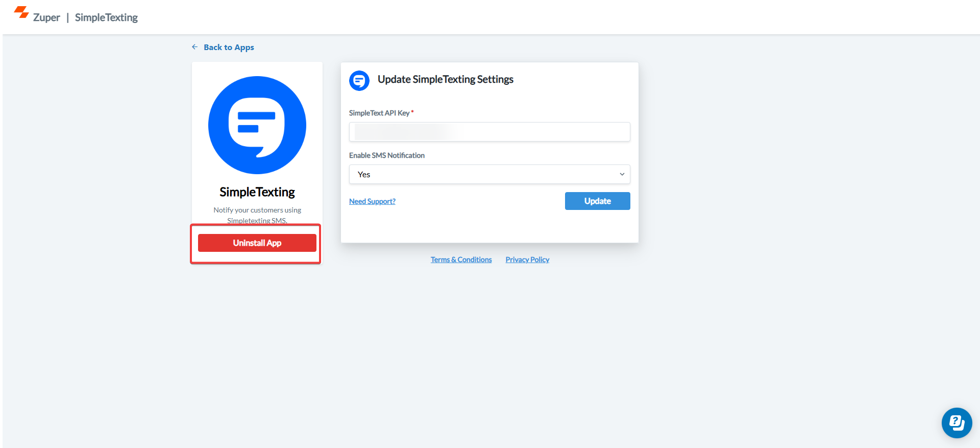This screenshot has height=448, width=980.
Task: Click the Zuper brand name in header
Action: coord(46,17)
